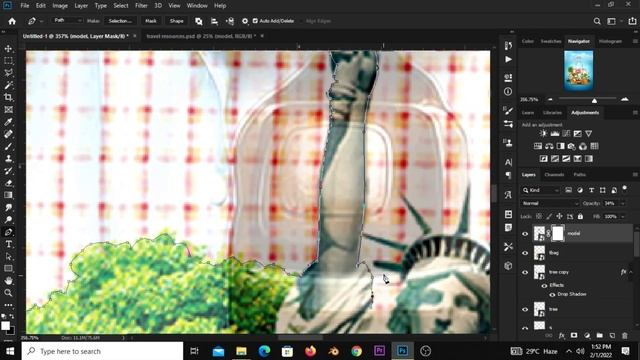Select the Frame tool

tap(8, 110)
